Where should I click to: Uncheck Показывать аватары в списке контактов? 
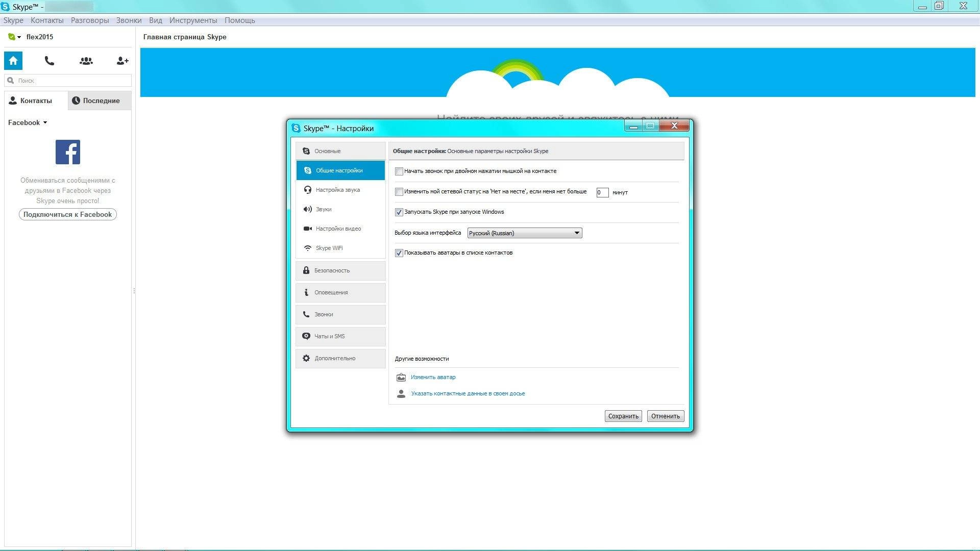pyautogui.click(x=399, y=253)
